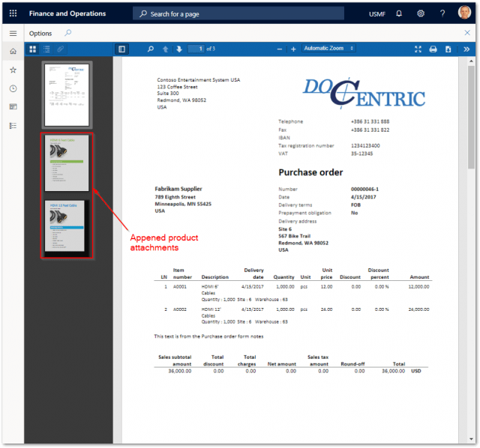
Task: Click item number A0002
Action: (180, 309)
